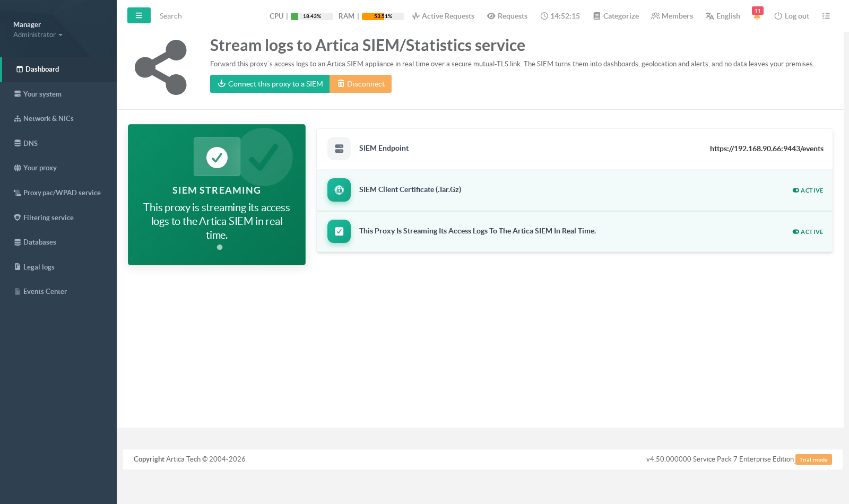Click the Members people icon

(655, 16)
